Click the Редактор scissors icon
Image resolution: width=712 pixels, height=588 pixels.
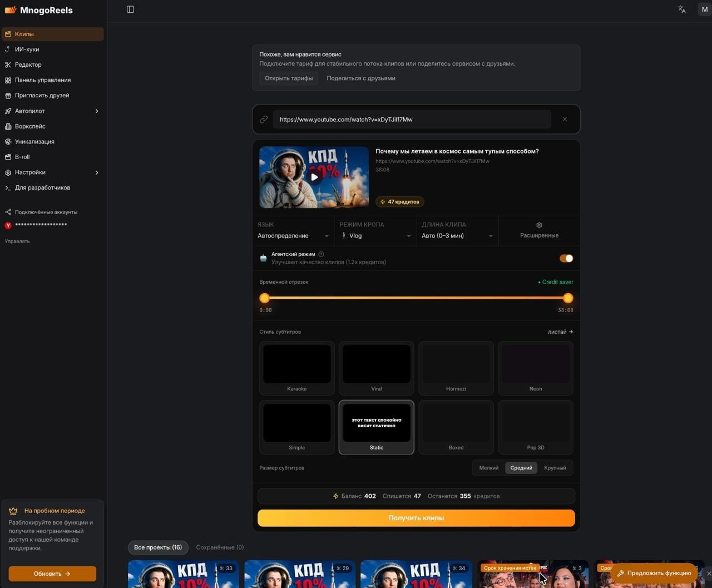click(x=8, y=65)
